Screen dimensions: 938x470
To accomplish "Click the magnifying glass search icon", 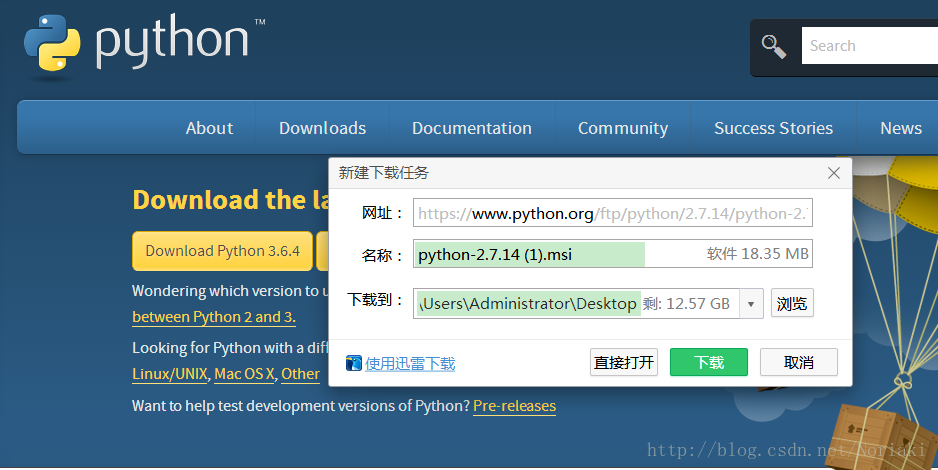I will [773, 46].
